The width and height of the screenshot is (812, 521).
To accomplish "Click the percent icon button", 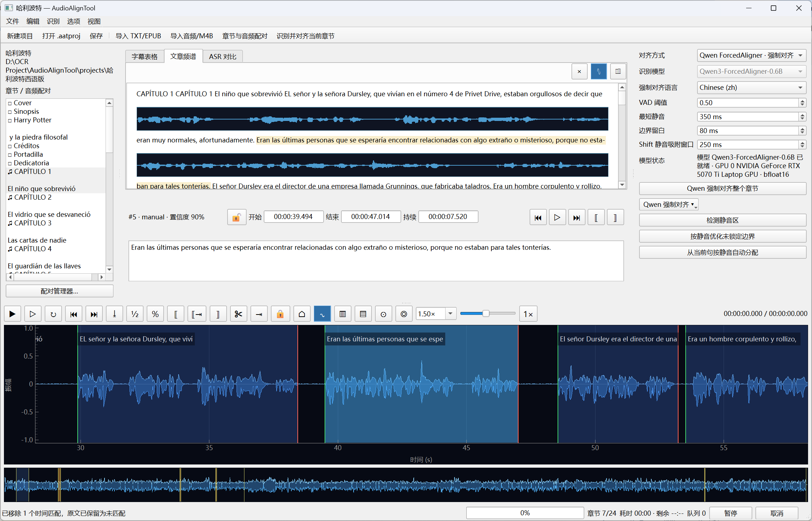I will click(155, 314).
